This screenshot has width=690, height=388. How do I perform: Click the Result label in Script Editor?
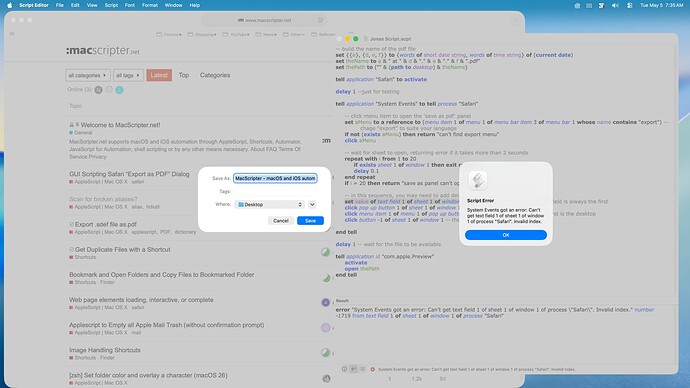point(342,301)
